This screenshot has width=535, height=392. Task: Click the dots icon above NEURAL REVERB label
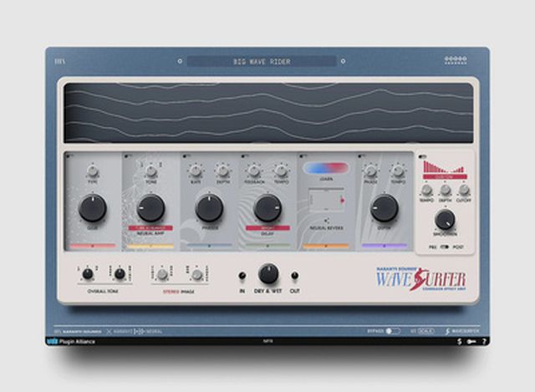[x=326, y=221]
